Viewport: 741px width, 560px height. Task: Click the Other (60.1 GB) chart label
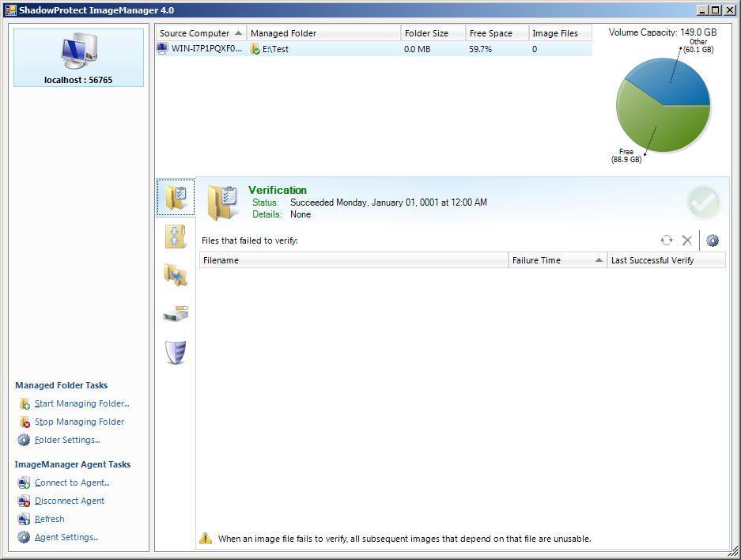pyautogui.click(x=698, y=45)
